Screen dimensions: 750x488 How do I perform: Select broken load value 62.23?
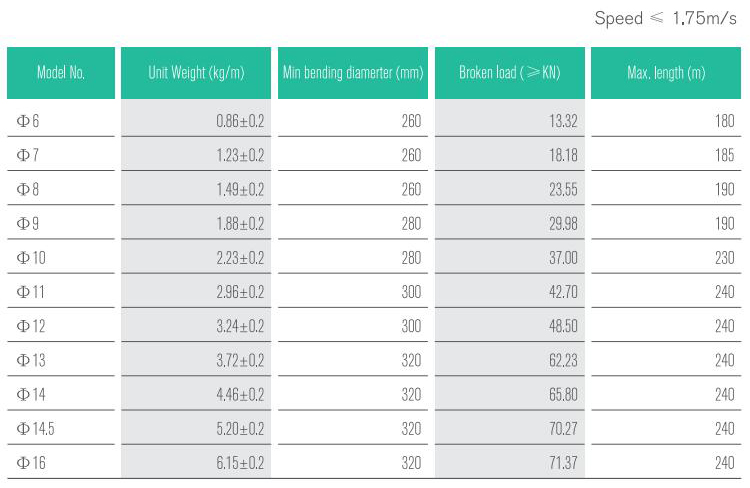coord(563,360)
